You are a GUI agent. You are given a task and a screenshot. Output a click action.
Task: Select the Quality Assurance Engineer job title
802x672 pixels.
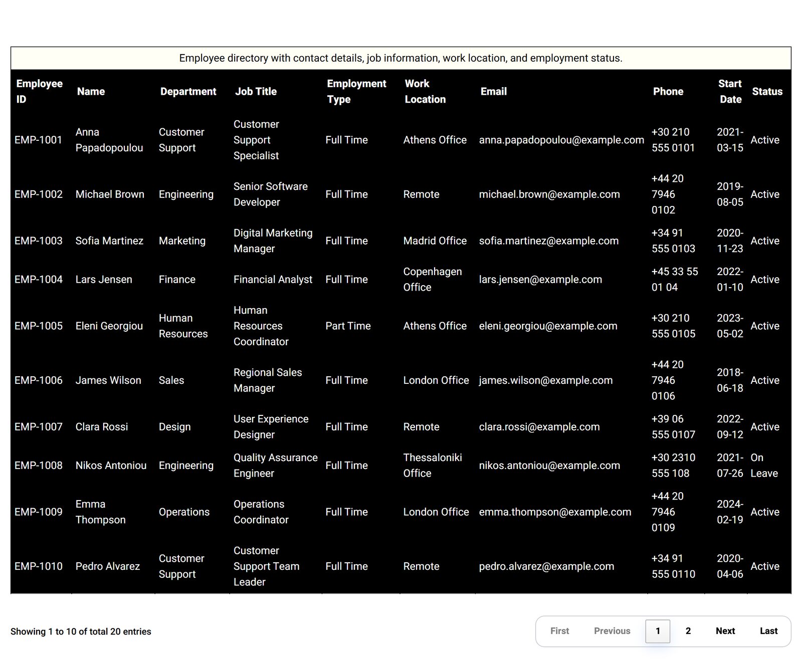276,466
